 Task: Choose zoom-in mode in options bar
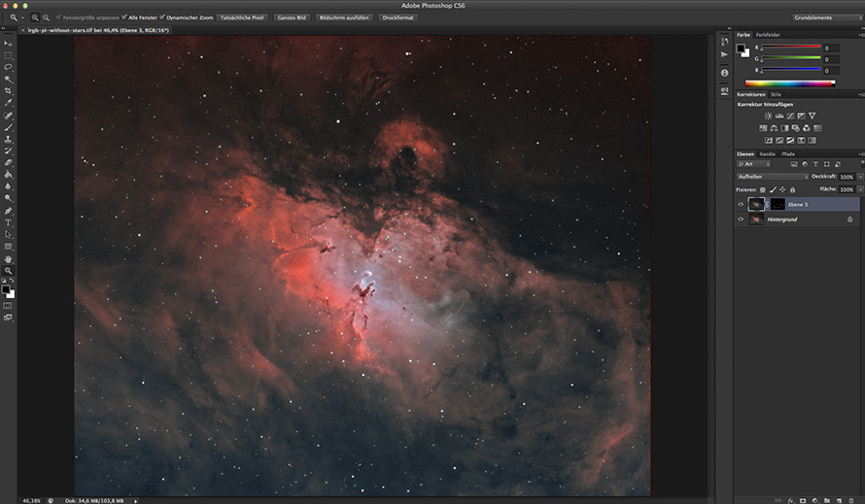click(x=35, y=17)
